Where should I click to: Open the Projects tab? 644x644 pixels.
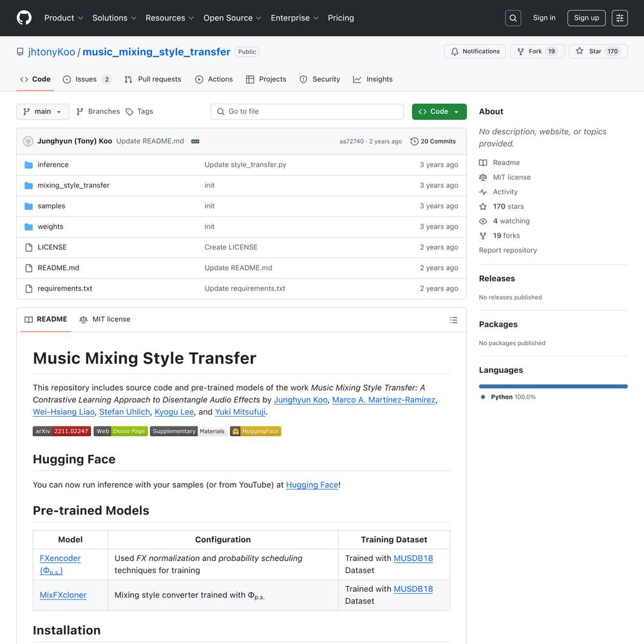pyautogui.click(x=266, y=79)
